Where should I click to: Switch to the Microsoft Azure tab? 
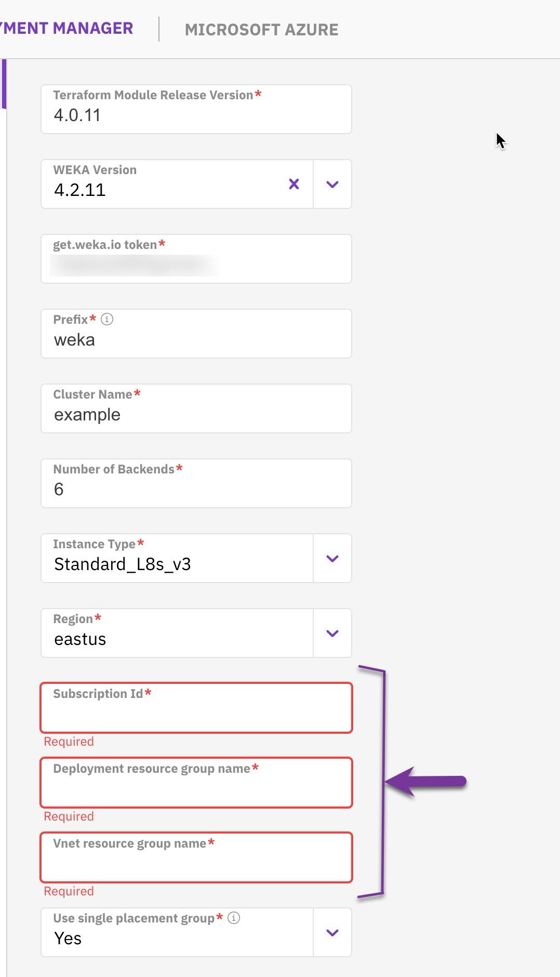(x=261, y=30)
